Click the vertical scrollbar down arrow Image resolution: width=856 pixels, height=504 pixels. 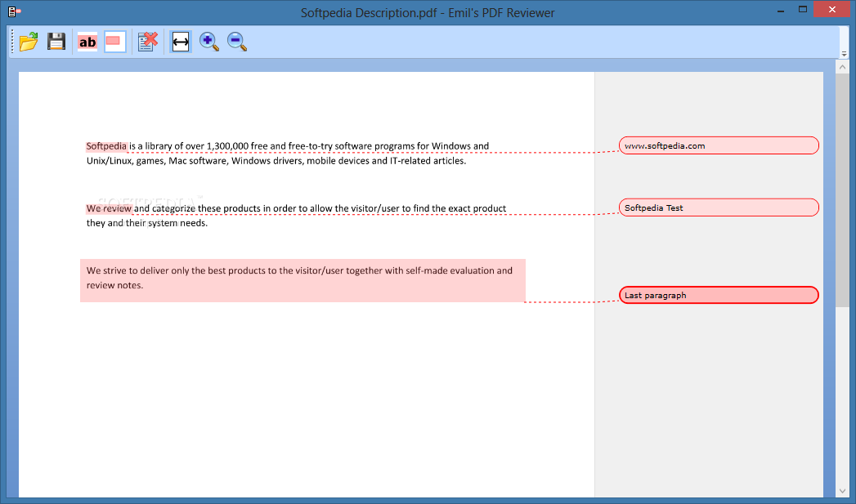842,491
